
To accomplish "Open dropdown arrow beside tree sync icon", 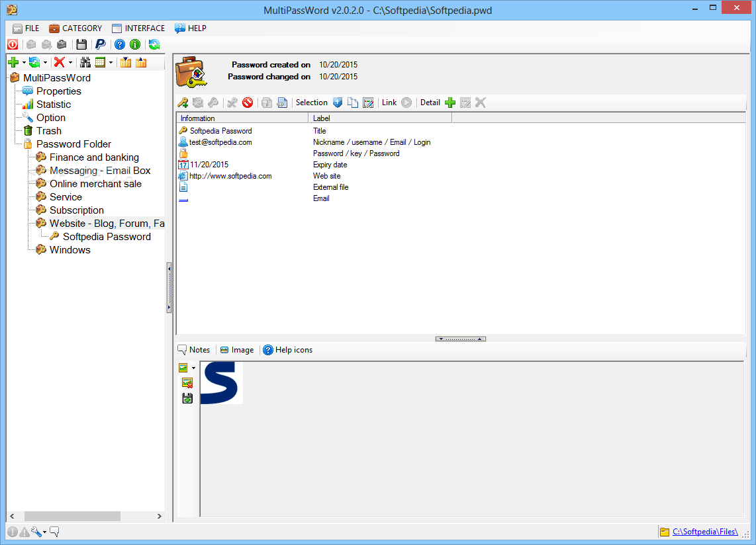I will click(45, 63).
